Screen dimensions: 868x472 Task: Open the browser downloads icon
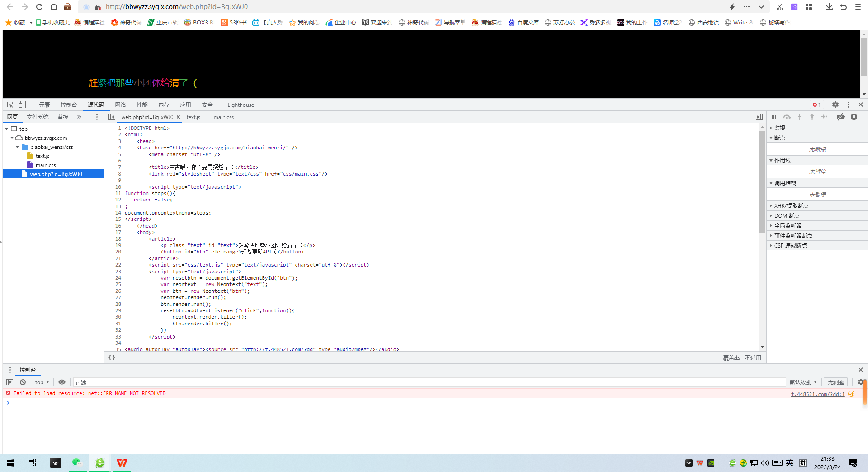[x=829, y=7]
